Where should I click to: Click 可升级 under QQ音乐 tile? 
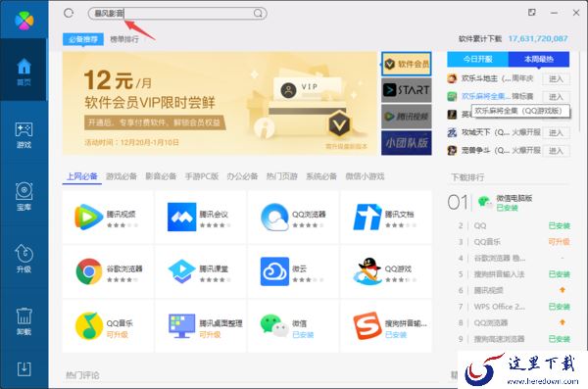pos(117,334)
